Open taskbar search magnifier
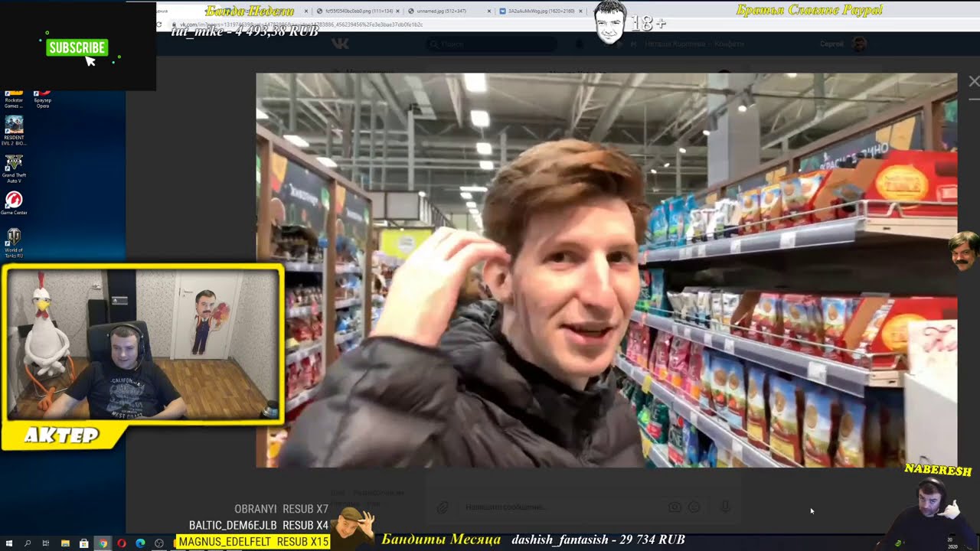Viewport: 980px width, 551px height. 28,543
